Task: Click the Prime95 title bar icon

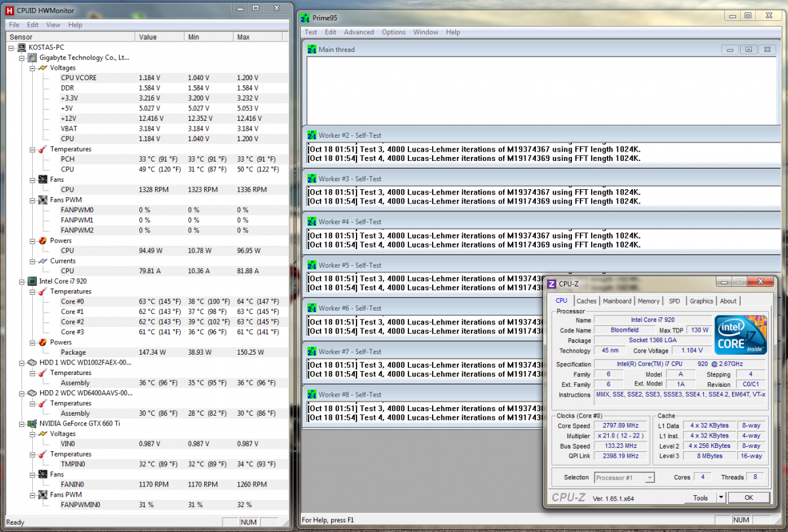Action: [305, 18]
